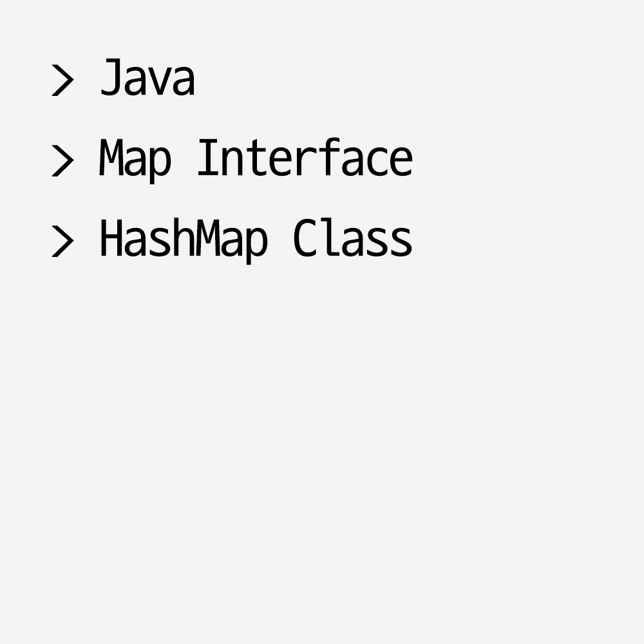Open the HashMap Class topic
The height and width of the screenshot is (644, 644).
pos(256,241)
